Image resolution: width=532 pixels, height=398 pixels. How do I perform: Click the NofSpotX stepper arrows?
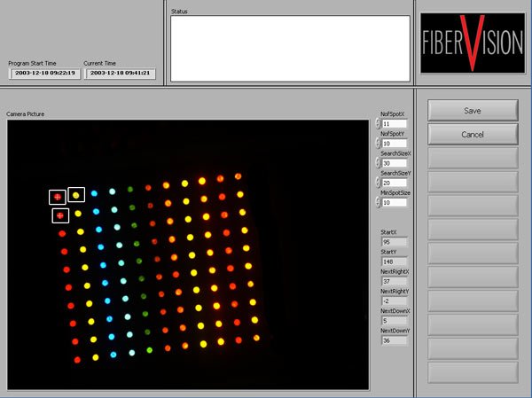[x=377, y=124]
